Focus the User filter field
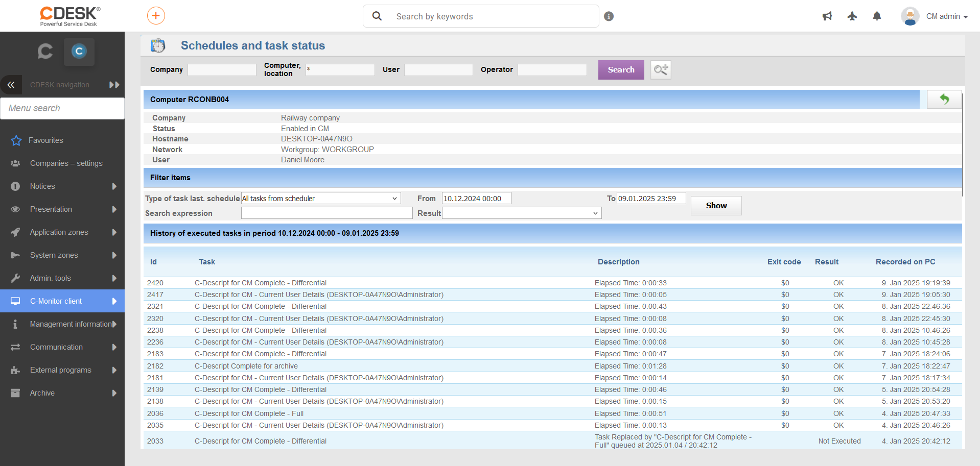This screenshot has width=980, height=466. pyautogui.click(x=438, y=70)
